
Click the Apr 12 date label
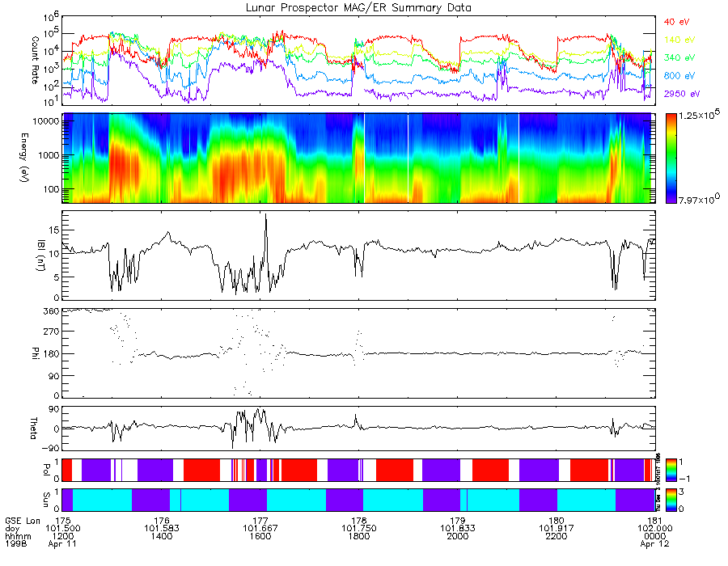tap(654, 543)
